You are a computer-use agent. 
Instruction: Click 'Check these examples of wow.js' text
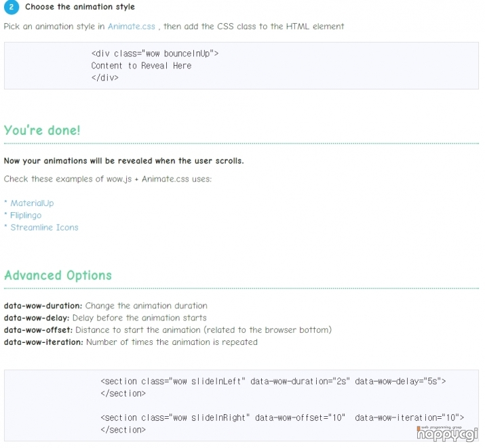108,179
